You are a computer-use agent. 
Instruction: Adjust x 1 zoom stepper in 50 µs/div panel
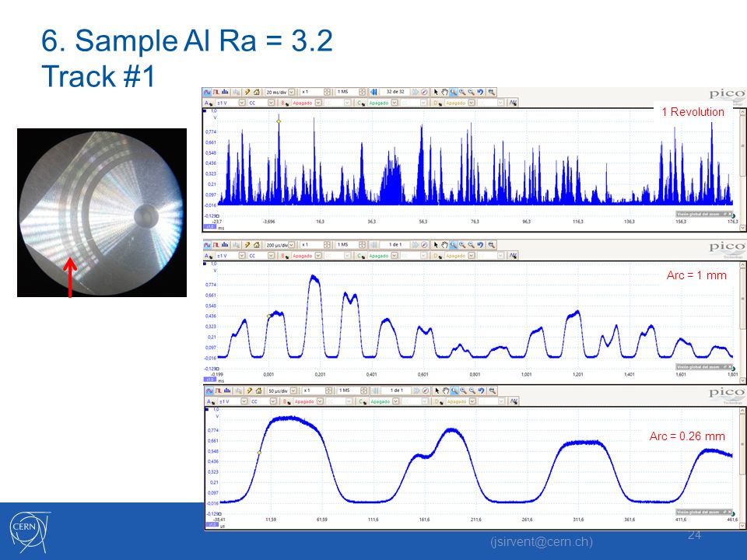pyautogui.click(x=328, y=390)
